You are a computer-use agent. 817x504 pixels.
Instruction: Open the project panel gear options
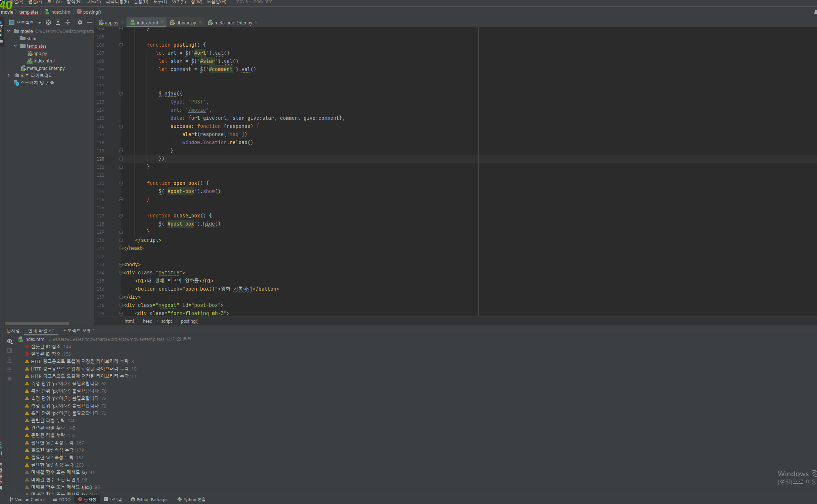pos(80,22)
